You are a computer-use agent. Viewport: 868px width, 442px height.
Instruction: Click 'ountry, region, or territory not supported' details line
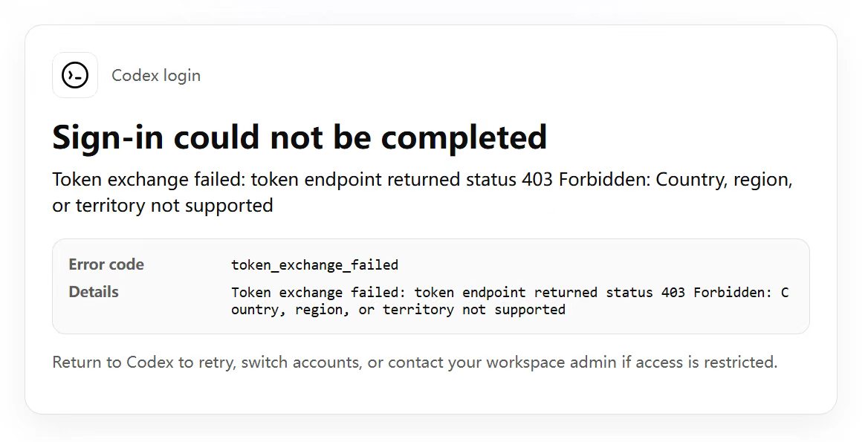[x=398, y=309]
